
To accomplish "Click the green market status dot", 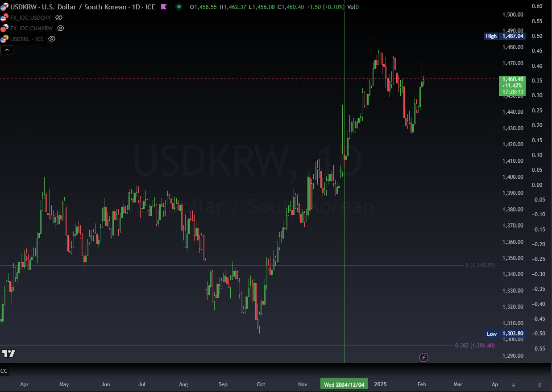I will point(179,7).
